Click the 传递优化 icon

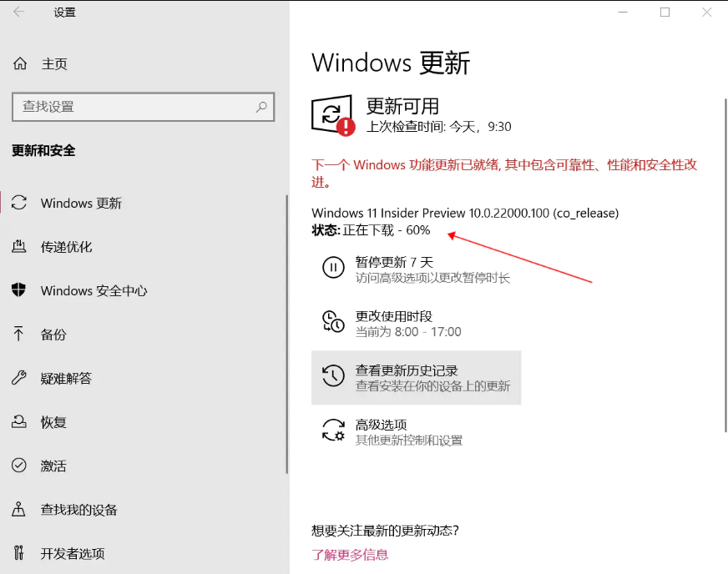[x=18, y=246]
